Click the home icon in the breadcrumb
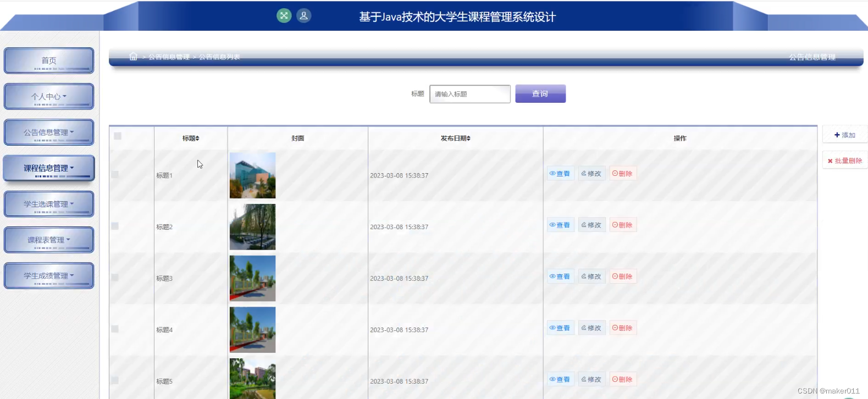The height and width of the screenshot is (399, 868). pos(133,57)
